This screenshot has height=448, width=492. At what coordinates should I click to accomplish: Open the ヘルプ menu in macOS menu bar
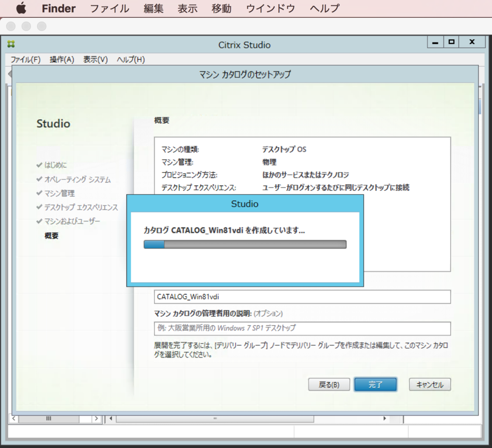324,9
